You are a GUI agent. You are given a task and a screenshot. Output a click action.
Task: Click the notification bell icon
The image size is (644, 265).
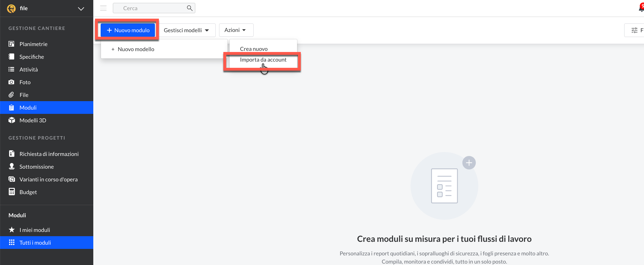pyautogui.click(x=641, y=8)
